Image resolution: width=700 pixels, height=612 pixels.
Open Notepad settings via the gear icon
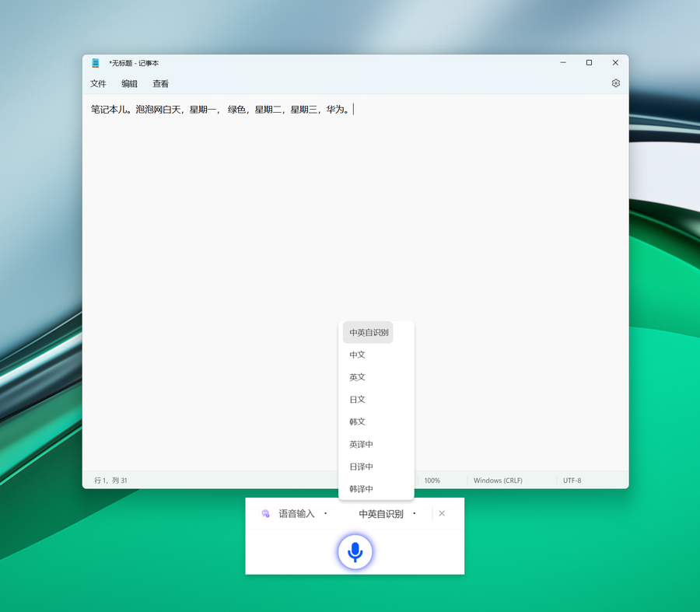[615, 83]
